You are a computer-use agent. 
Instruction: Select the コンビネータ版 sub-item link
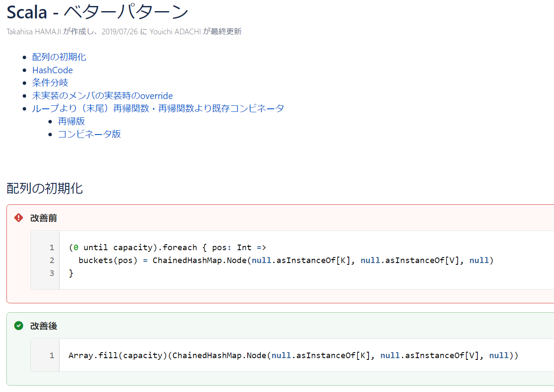[x=90, y=134]
